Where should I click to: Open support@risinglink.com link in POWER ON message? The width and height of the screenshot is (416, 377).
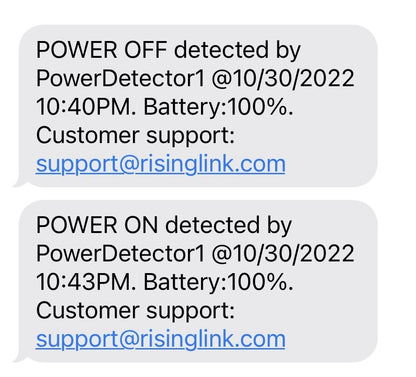coord(161,340)
